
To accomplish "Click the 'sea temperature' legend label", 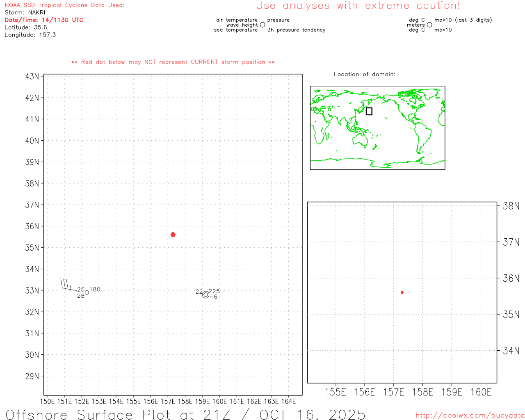I will pyautogui.click(x=236, y=30).
